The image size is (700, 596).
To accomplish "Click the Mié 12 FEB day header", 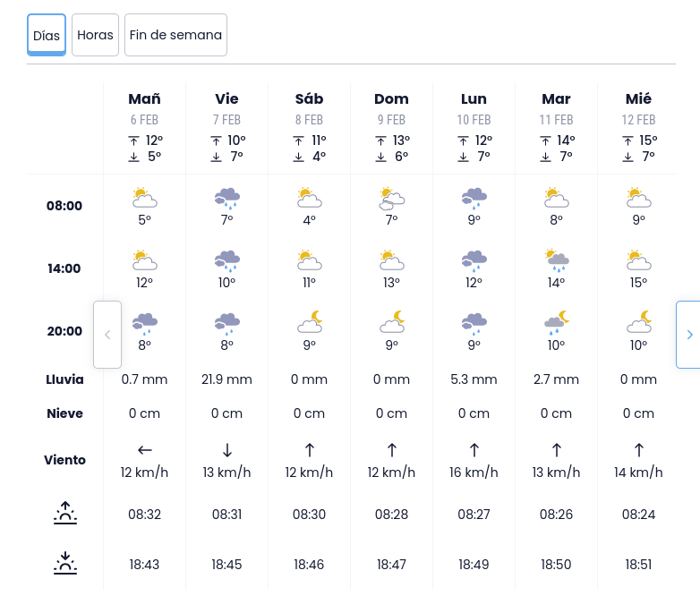I will pyautogui.click(x=638, y=107).
